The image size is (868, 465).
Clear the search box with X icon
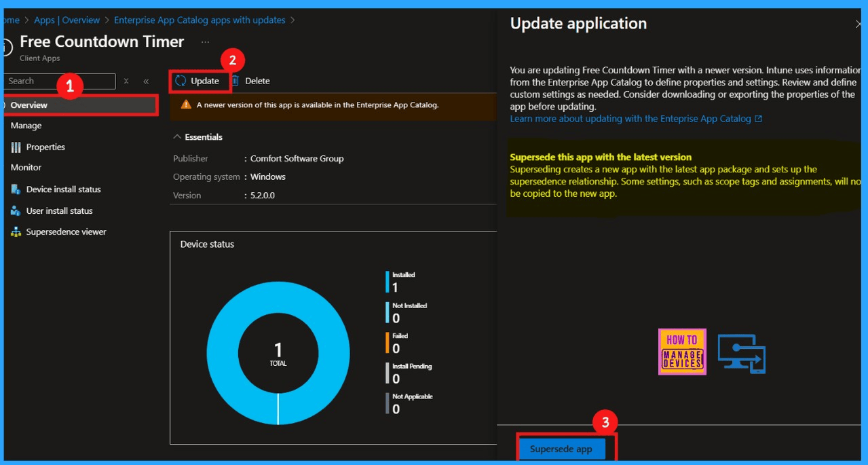tap(126, 81)
